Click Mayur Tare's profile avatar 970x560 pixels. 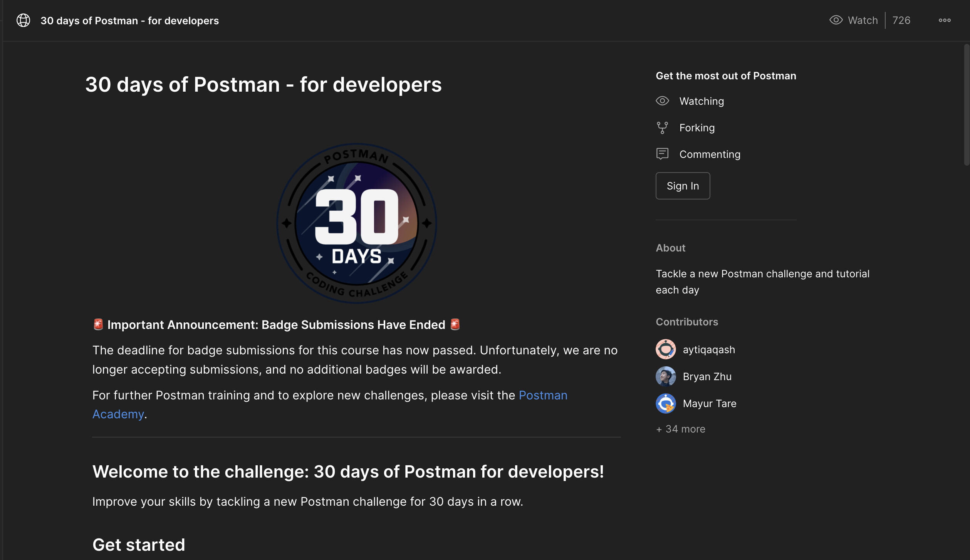pyautogui.click(x=665, y=403)
